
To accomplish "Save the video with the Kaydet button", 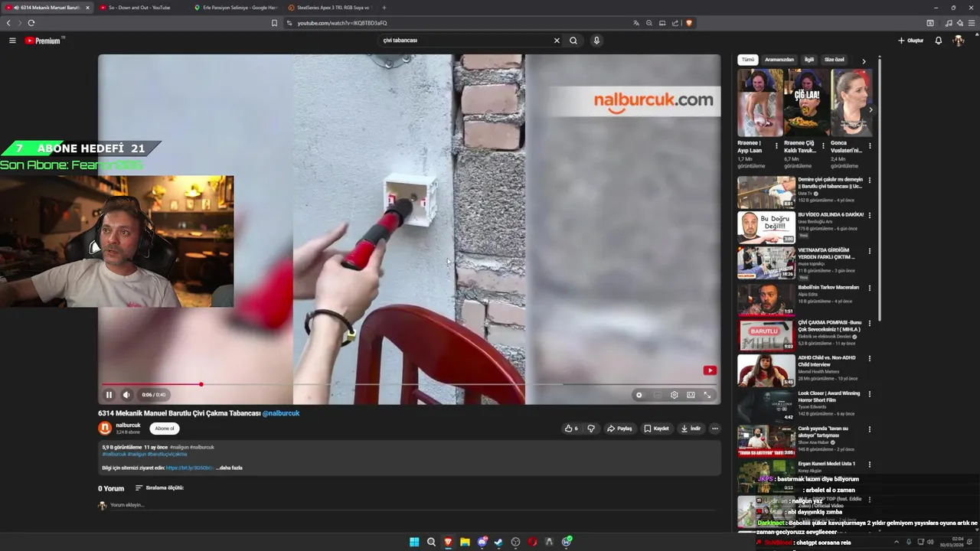I will point(657,429).
